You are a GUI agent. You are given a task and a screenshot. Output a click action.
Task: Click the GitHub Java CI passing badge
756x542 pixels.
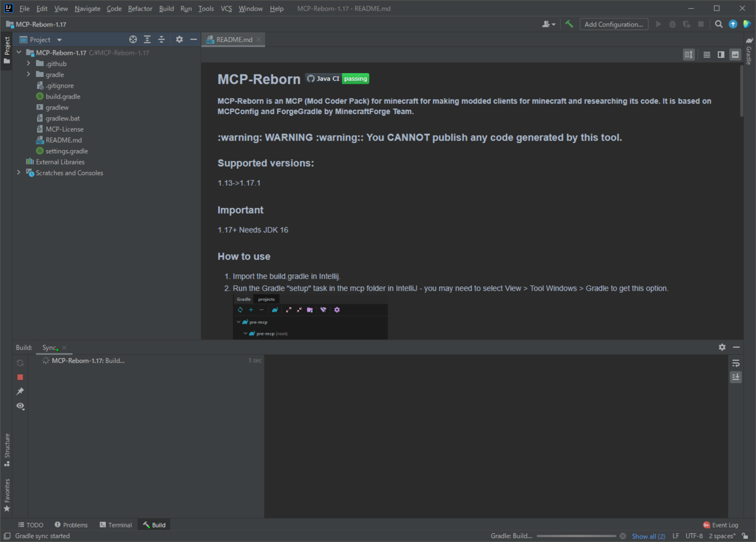click(337, 79)
